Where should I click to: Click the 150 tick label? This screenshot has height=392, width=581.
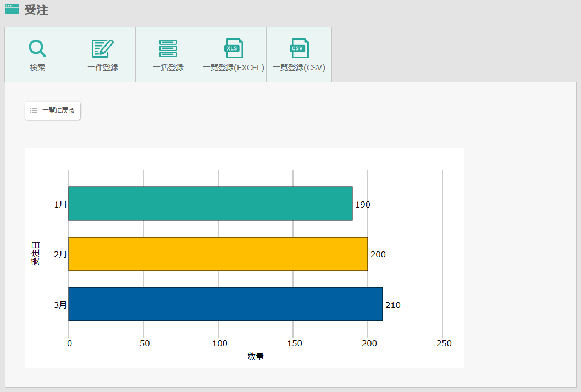pyautogui.click(x=295, y=344)
